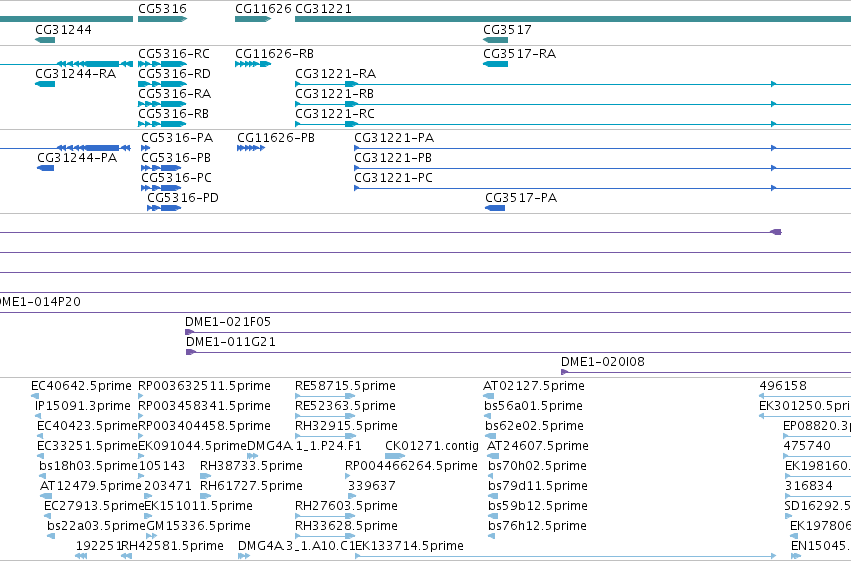851x561 pixels.
Task: Click protein label CG5316-PD
Action: coord(183,198)
